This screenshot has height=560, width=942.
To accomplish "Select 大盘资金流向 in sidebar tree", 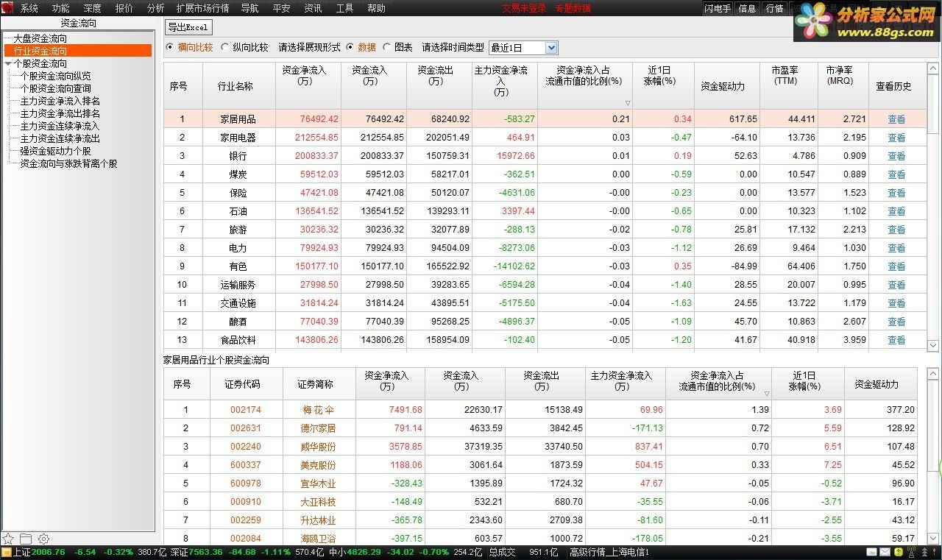I will (x=40, y=38).
